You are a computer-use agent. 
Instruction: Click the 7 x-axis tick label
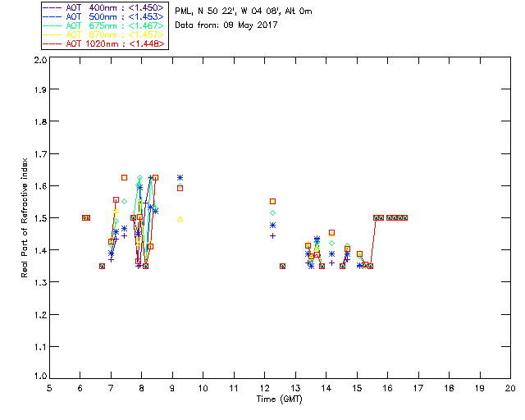[111, 388]
